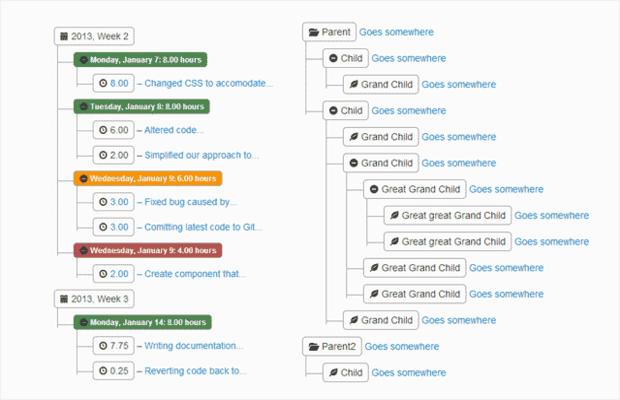Collapse the orange Wednesday, January 9 node
This screenshot has width=620, height=400.
tap(83, 179)
